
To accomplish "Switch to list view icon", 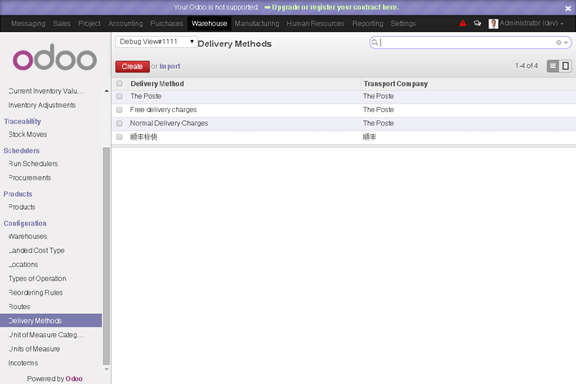I will click(x=553, y=66).
